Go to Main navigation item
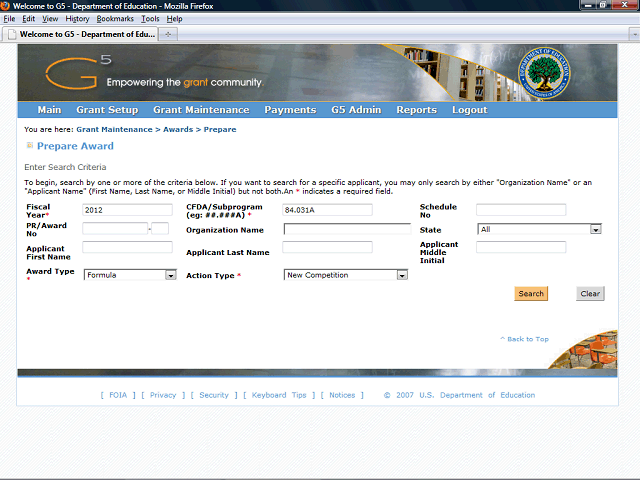 click(49, 110)
